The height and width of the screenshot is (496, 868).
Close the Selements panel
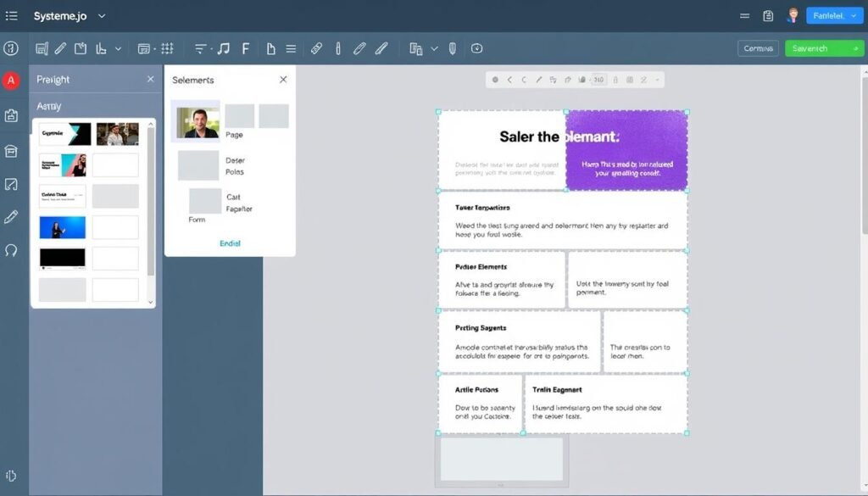click(x=283, y=79)
